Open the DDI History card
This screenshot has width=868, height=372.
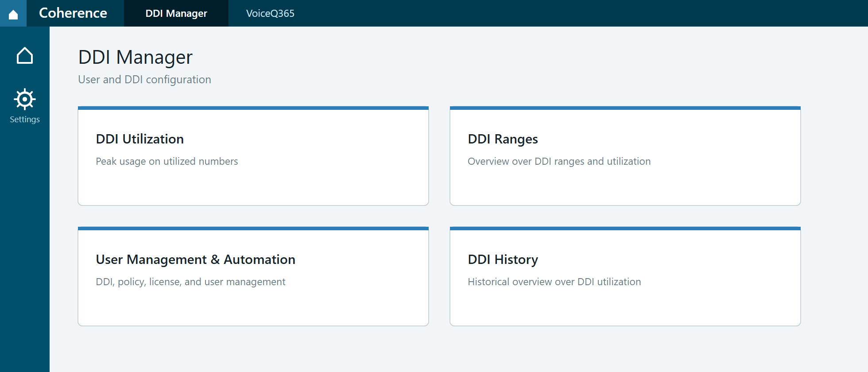(625, 276)
